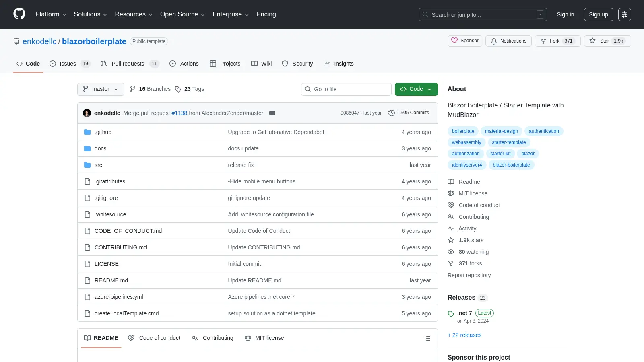Select the boilerplate topic tag
The height and width of the screenshot is (362, 644).
click(463, 131)
